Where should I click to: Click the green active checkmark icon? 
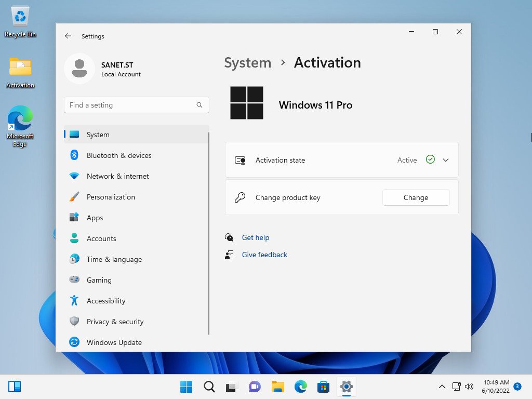430,159
